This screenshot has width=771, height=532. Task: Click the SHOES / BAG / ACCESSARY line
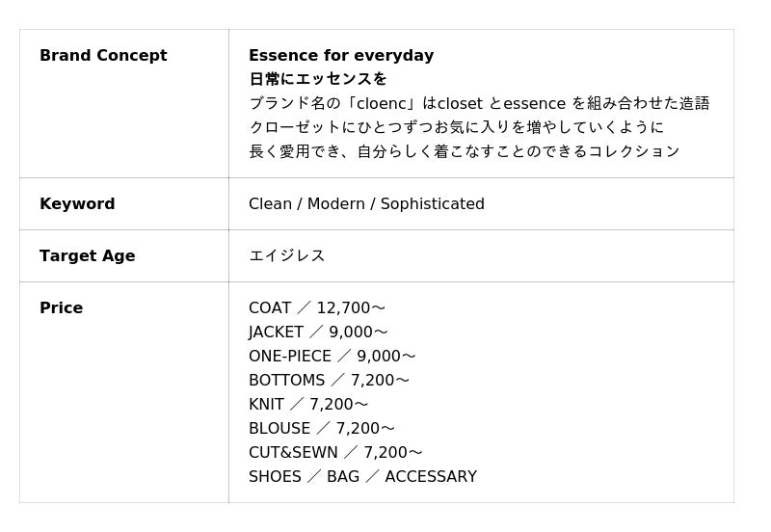coord(362,477)
